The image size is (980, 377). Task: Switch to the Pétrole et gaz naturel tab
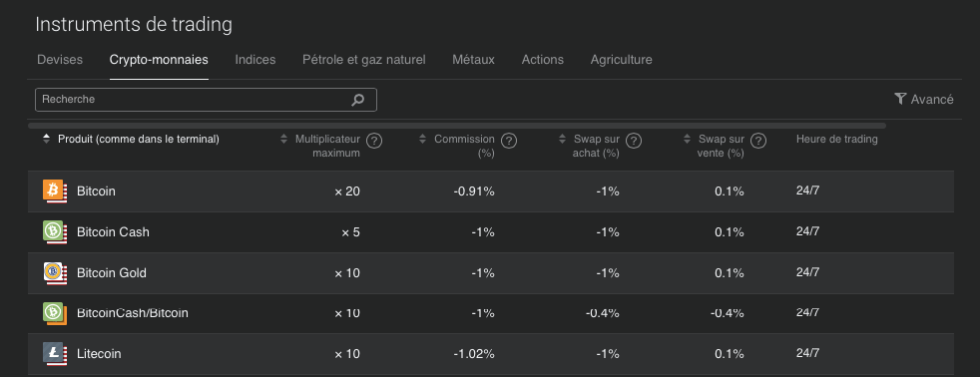coord(363,60)
